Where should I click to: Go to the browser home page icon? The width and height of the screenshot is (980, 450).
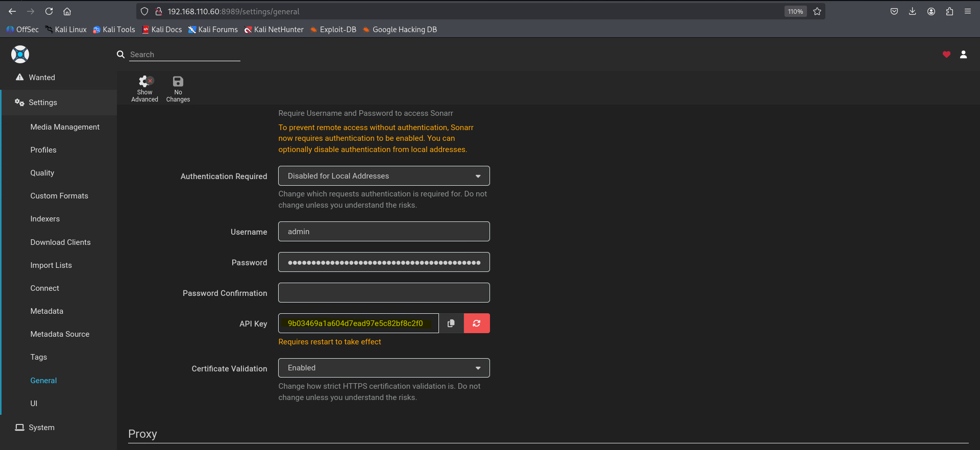67,11
